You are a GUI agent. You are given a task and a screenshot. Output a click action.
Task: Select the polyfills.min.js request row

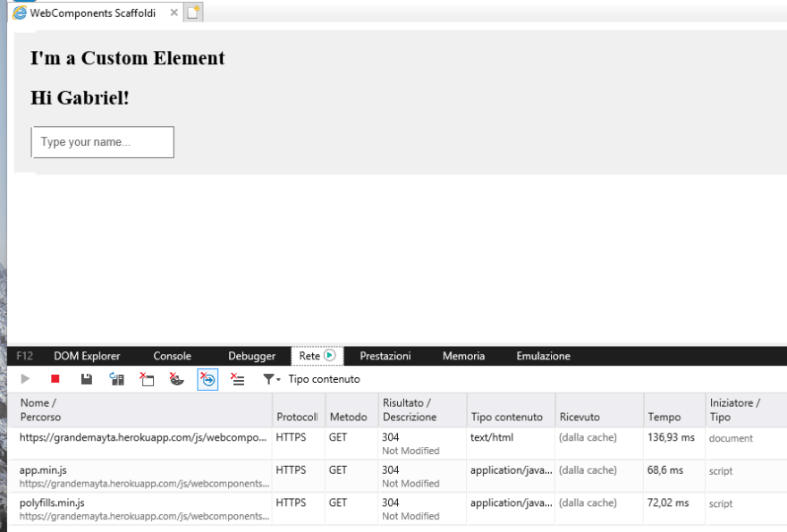[x=397, y=509]
